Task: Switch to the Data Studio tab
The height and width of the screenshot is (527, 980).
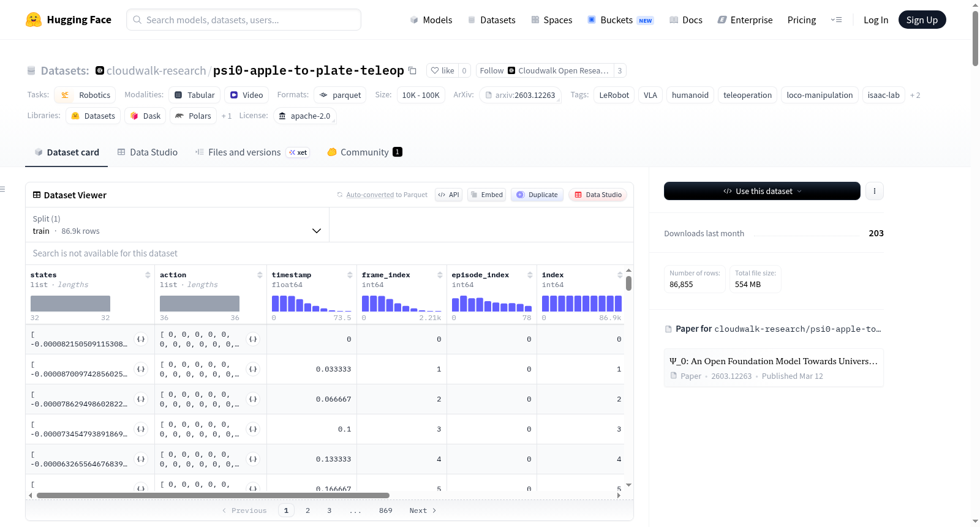Action: pyautogui.click(x=148, y=152)
